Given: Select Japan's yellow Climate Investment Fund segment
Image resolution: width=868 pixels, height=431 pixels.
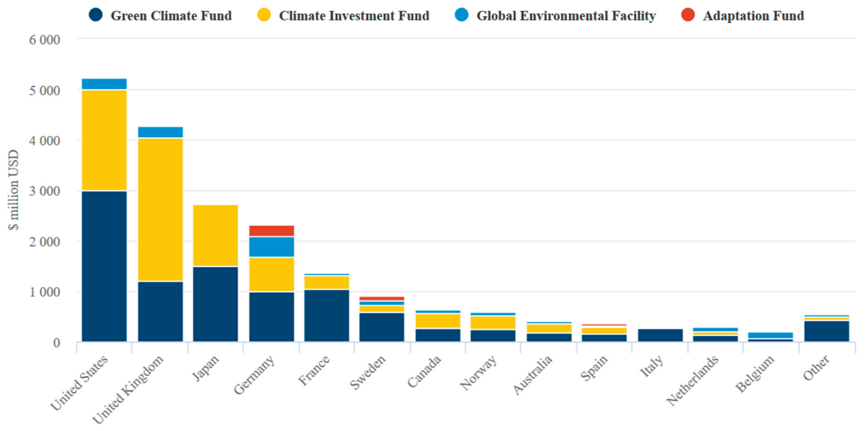Looking at the screenshot, I should point(215,235).
